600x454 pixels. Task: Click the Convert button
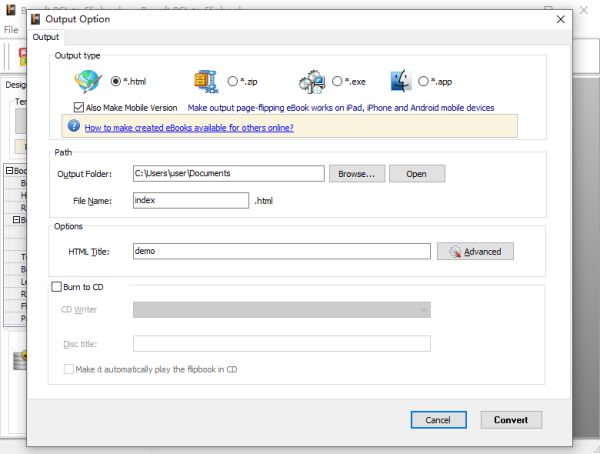pyautogui.click(x=511, y=420)
